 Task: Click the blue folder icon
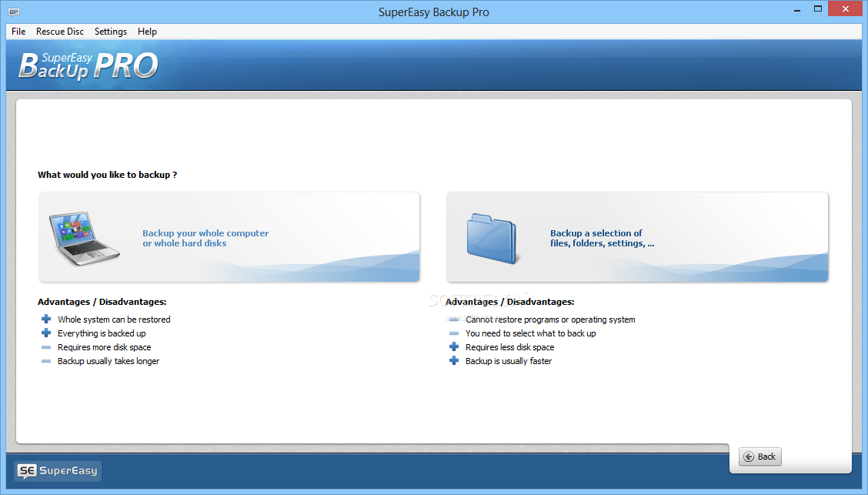click(492, 238)
